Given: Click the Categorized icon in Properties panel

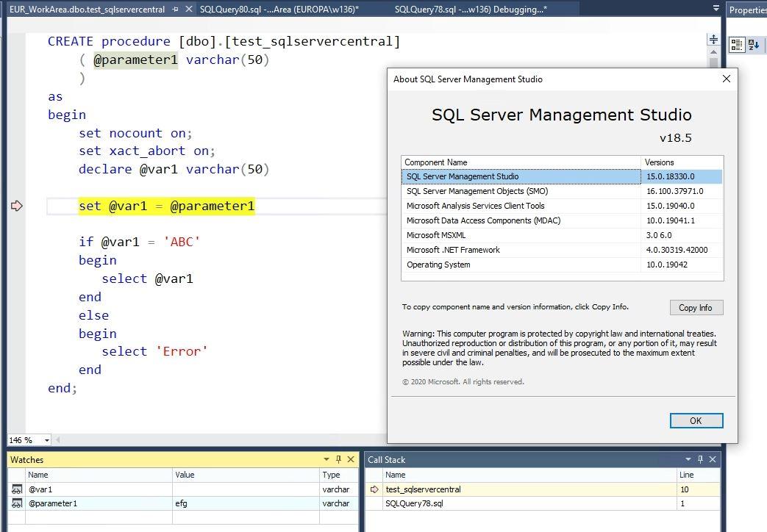Looking at the screenshot, I should pyautogui.click(x=737, y=45).
